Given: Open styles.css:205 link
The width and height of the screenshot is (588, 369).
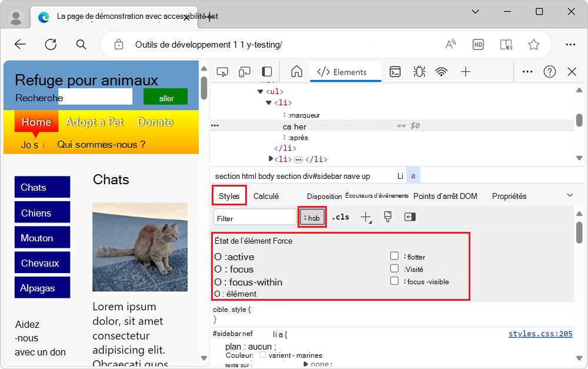Looking at the screenshot, I should point(540,334).
